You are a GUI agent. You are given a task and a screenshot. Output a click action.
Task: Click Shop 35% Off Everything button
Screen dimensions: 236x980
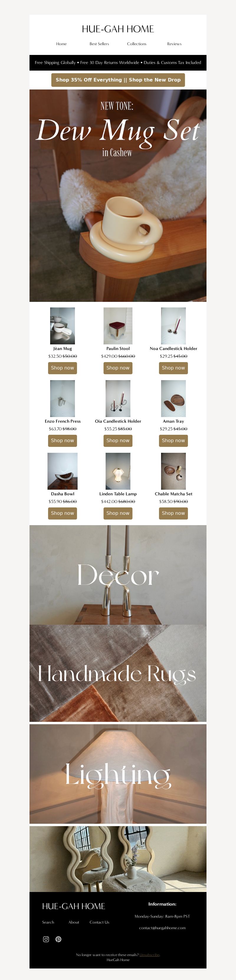[x=118, y=80]
